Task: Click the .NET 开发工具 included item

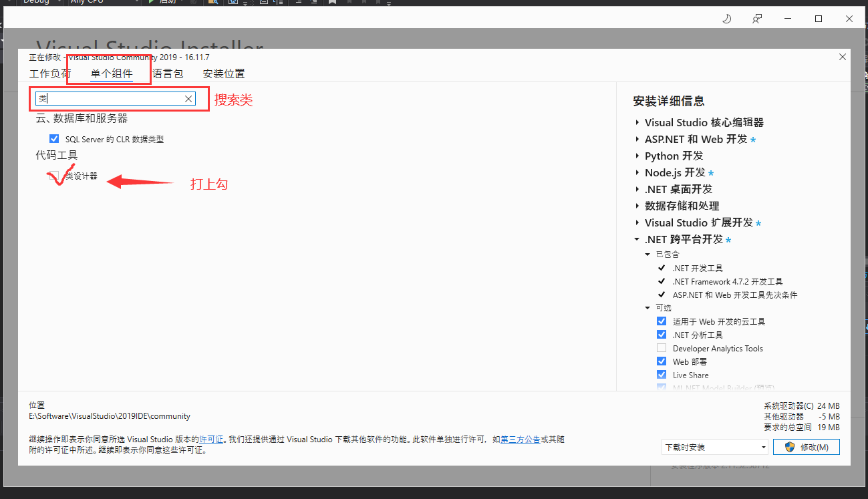Action: 698,268
